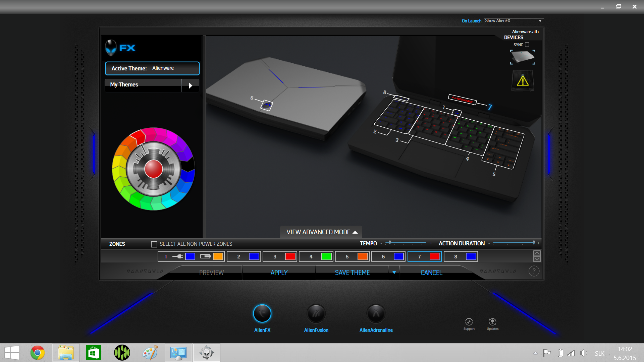
Task: Select zone 8 in the zones bar
Action: click(x=461, y=256)
